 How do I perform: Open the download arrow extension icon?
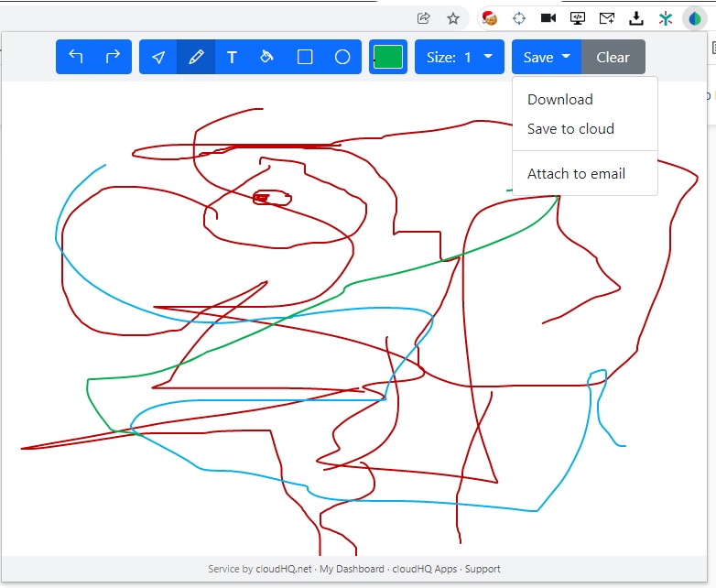coord(636,18)
